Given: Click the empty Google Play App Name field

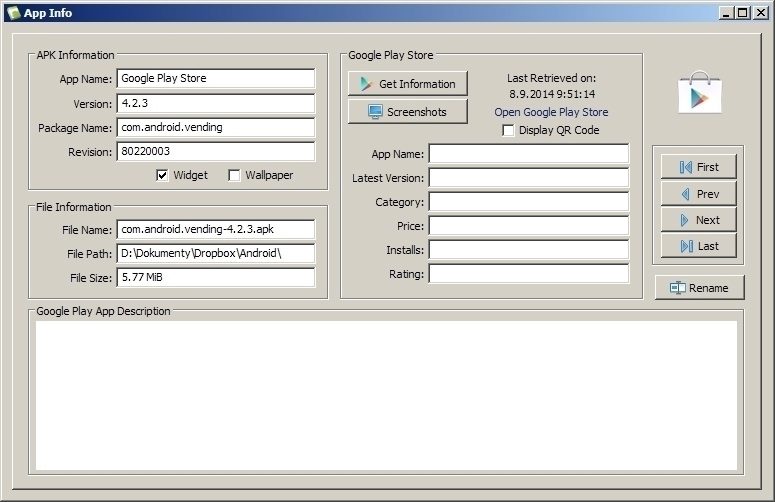Looking at the screenshot, I should (x=529, y=154).
